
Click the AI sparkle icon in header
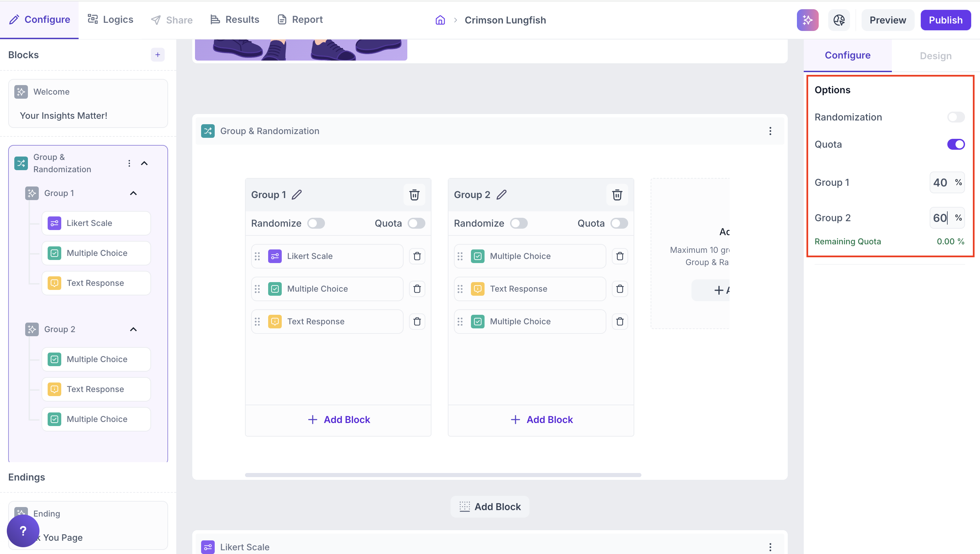pos(807,20)
